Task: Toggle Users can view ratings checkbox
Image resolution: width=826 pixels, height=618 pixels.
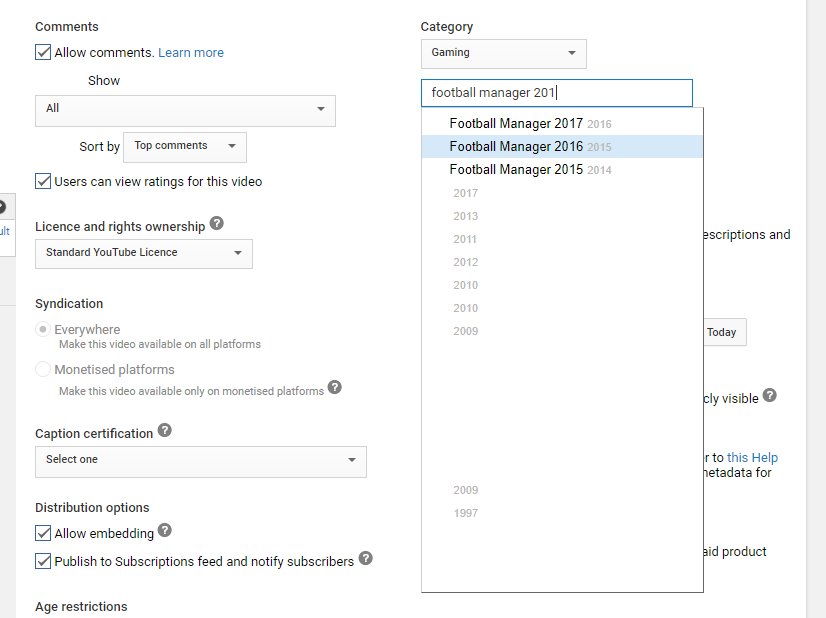Action: click(x=43, y=181)
